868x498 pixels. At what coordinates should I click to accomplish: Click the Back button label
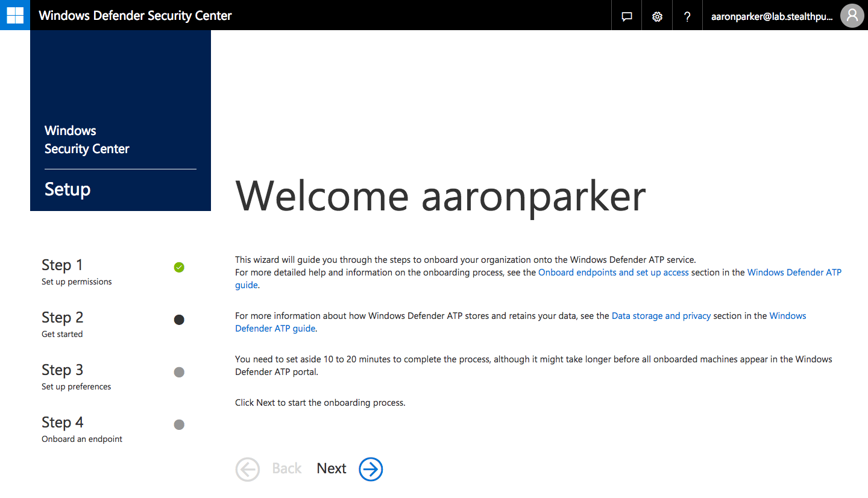pyautogui.click(x=287, y=468)
